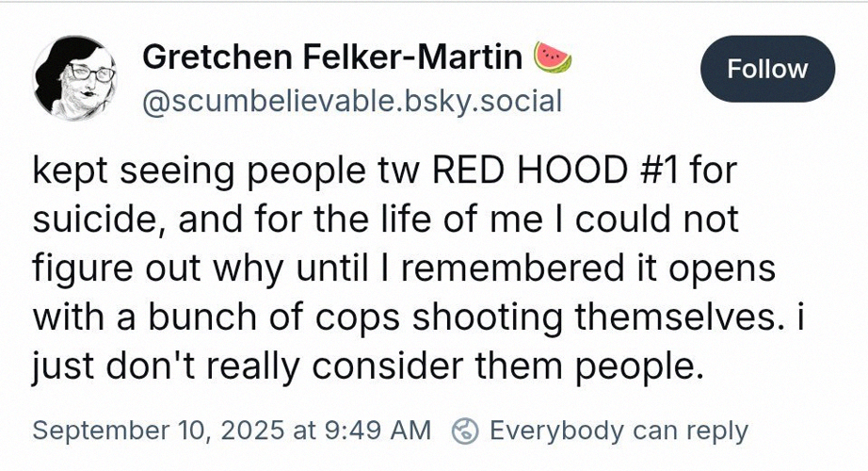Viewport: 868px width, 471px height.
Task: Click the "9:49 AM" time in timestamp
Action: click(x=378, y=430)
